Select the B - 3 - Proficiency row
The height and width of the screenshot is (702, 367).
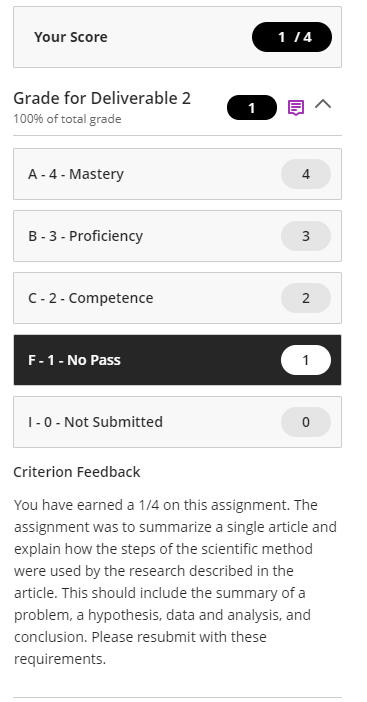[177, 236]
